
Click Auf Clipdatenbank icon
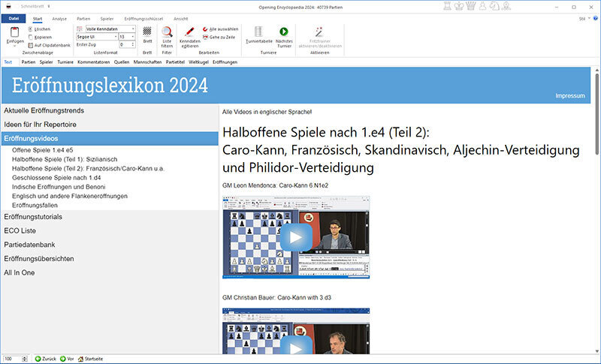point(30,45)
